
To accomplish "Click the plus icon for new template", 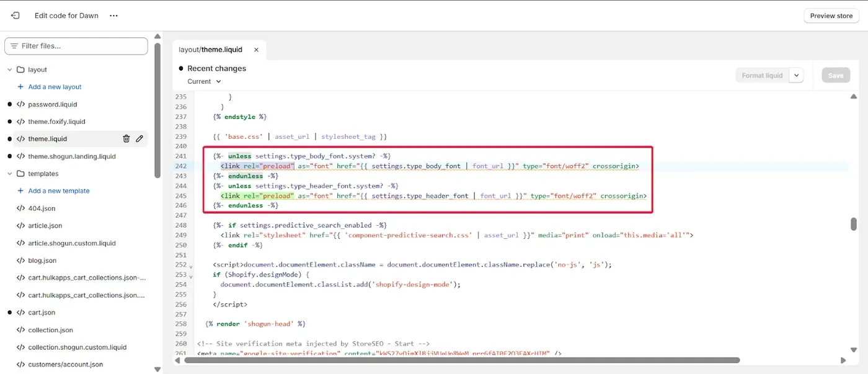I will tap(20, 191).
